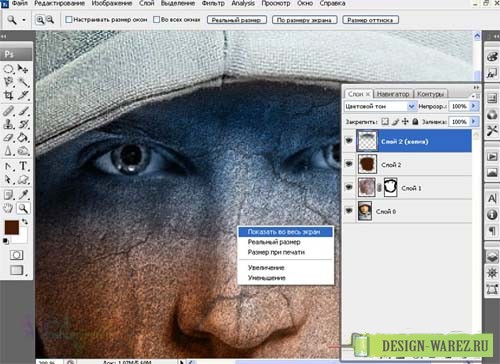Choose 'Показать во весь экран' in context menu

point(286,232)
